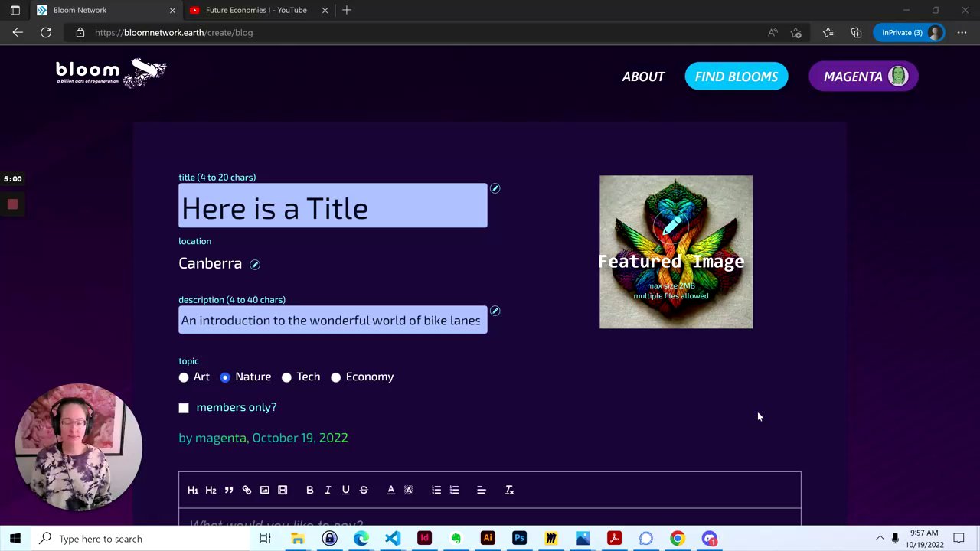
Task: Go back to the previous page
Action: 18,32
